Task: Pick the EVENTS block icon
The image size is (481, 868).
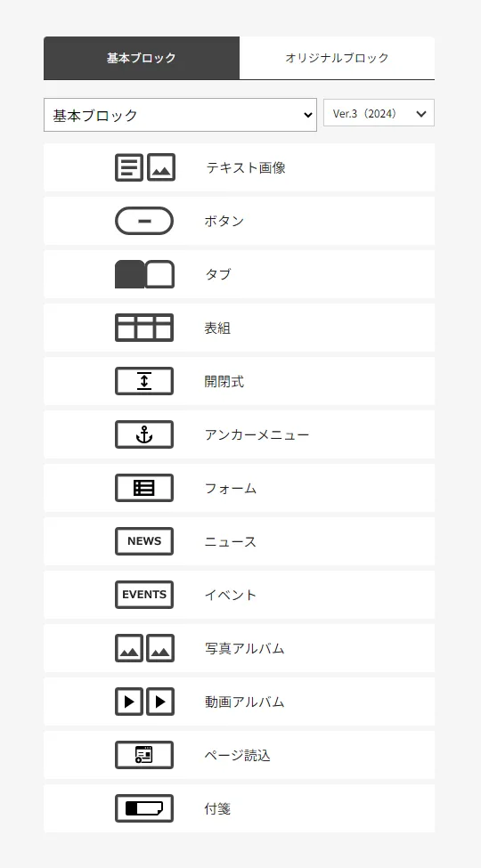Action: pos(144,595)
